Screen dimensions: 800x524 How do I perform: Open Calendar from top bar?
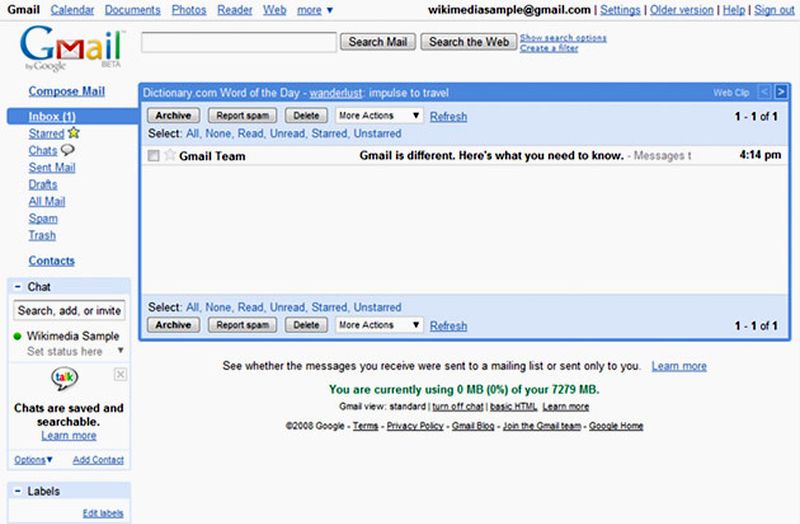pyautogui.click(x=72, y=10)
